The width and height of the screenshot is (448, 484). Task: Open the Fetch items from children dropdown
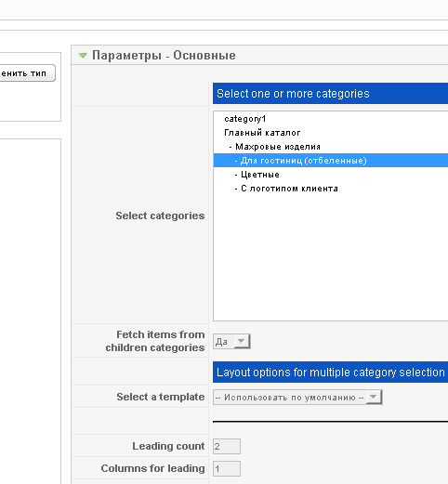[x=231, y=341]
